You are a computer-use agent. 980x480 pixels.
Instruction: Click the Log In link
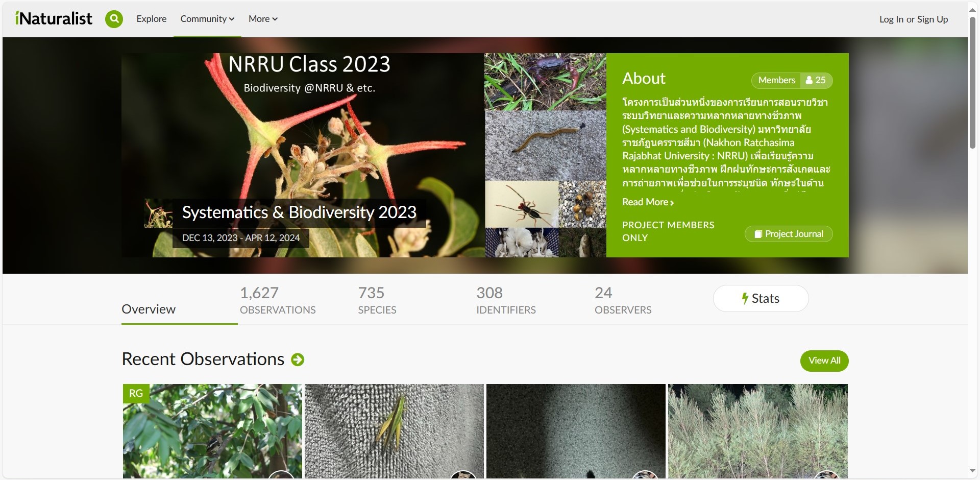pyautogui.click(x=891, y=19)
